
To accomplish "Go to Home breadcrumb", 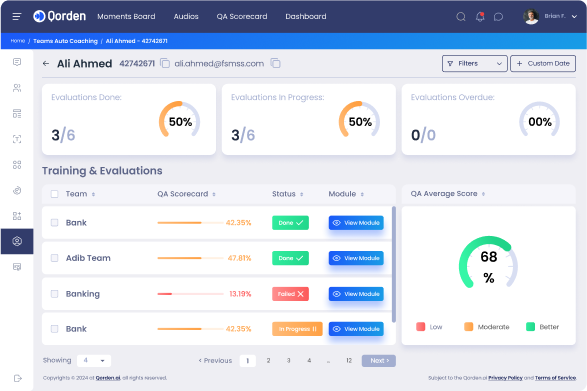I will (18, 41).
